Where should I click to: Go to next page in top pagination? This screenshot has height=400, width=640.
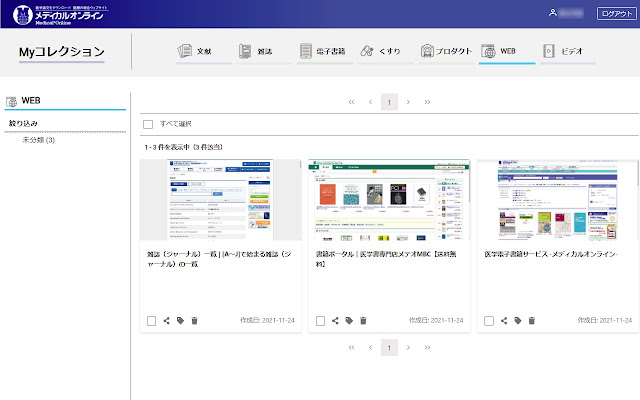pos(408,102)
